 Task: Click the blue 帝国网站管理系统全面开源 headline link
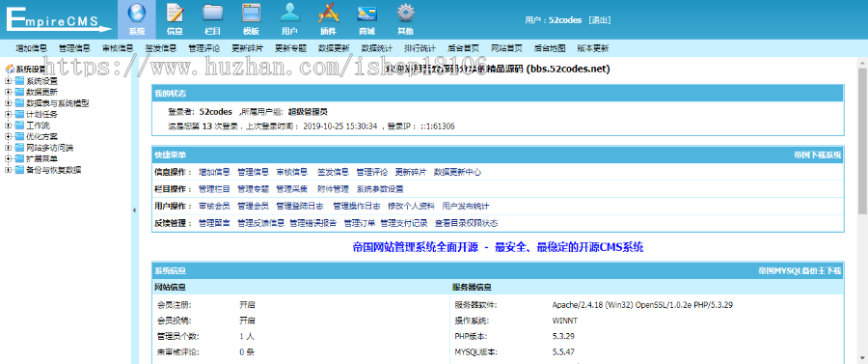(498, 247)
